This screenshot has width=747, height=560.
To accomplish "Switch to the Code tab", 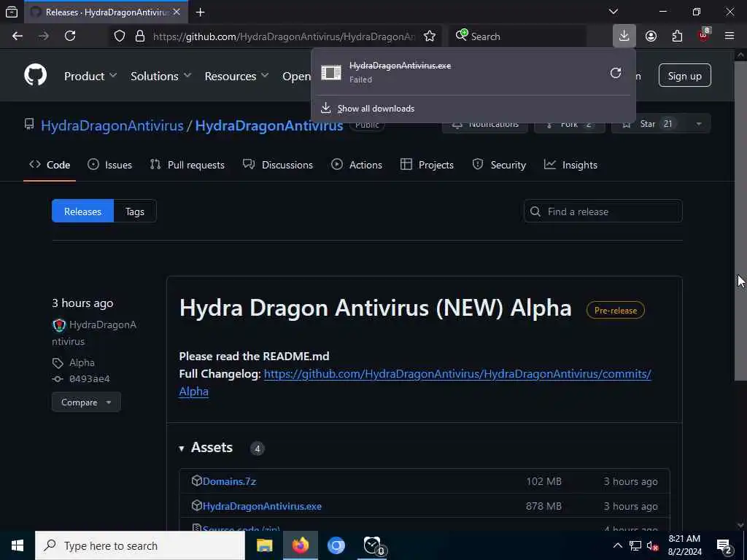I will [50, 165].
